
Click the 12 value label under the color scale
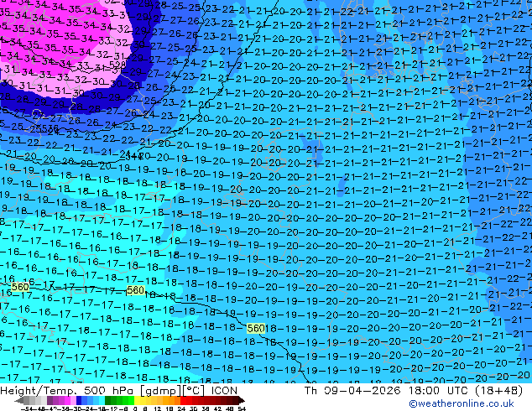pyautogui.click(x=157, y=408)
